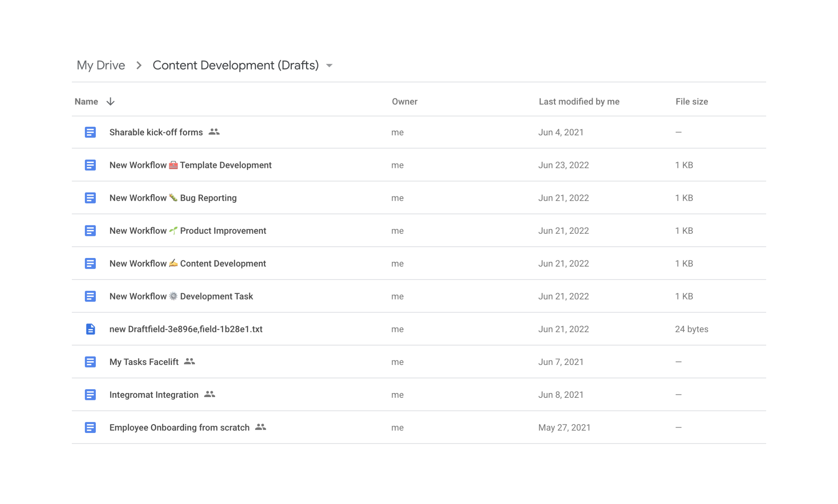Click the 1 KB size of Template Development
This screenshot has height=504, width=838.
[x=684, y=165]
